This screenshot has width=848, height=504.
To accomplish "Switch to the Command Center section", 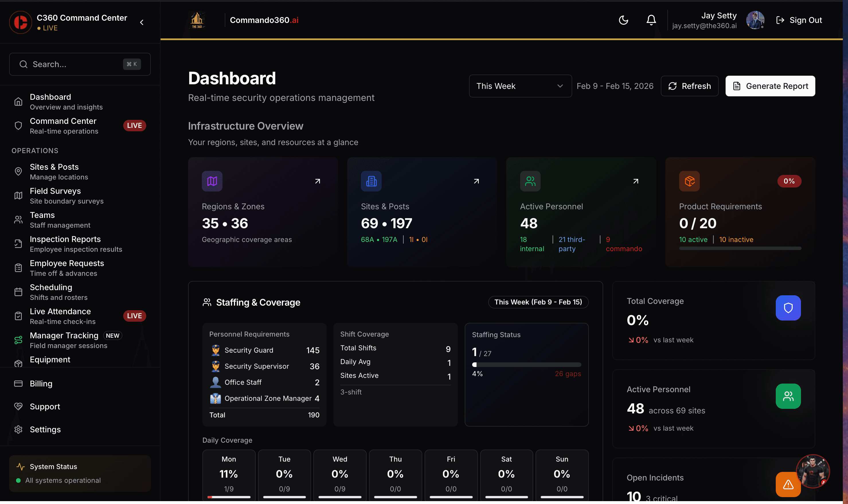I will point(63,125).
